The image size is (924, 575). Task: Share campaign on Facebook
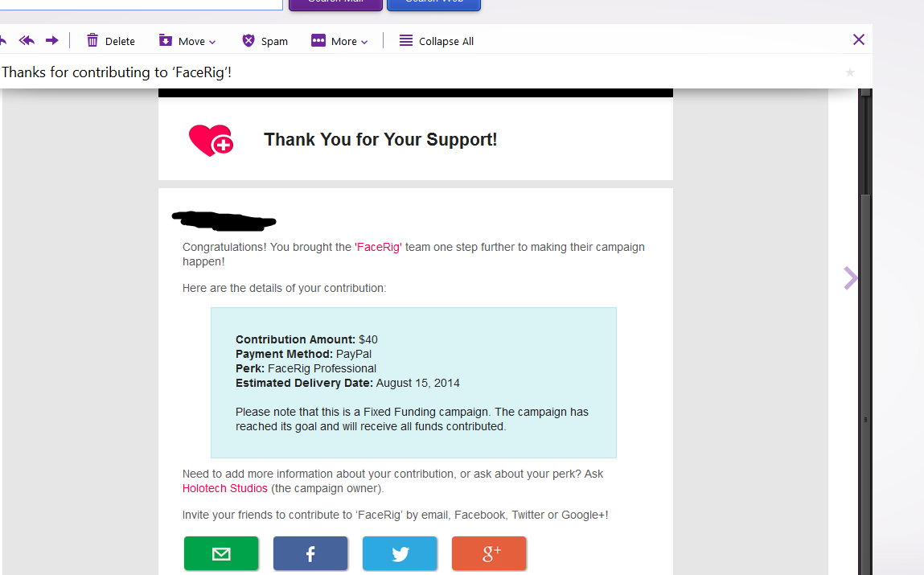pos(310,553)
